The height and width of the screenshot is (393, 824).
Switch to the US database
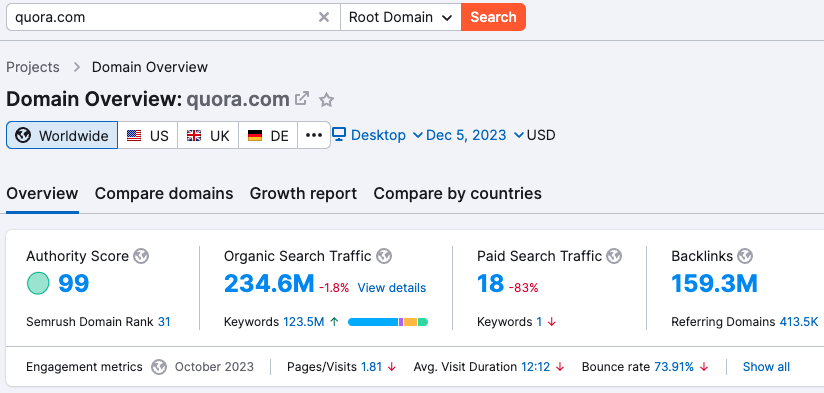(148, 136)
